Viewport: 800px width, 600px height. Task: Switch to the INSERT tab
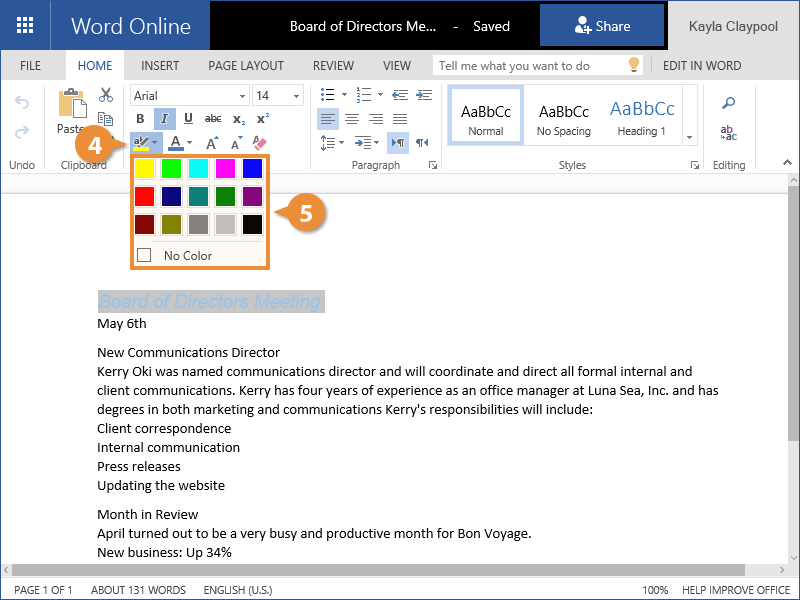tap(160, 66)
